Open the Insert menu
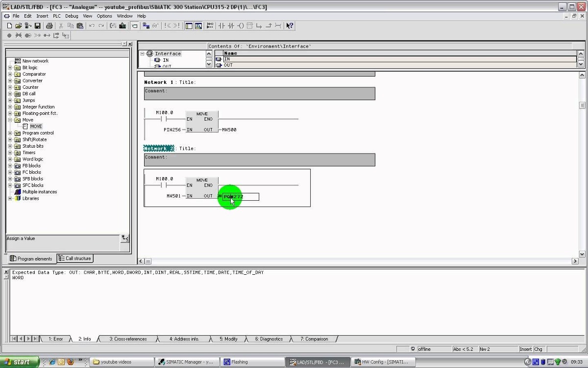Viewport: 588px width, 368px height. (x=42, y=16)
